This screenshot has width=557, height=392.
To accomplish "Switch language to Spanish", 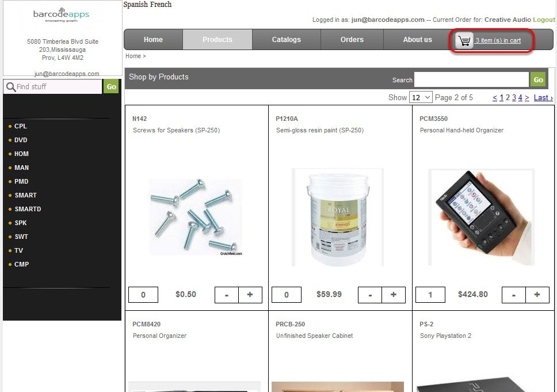I will tap(136, 4).
